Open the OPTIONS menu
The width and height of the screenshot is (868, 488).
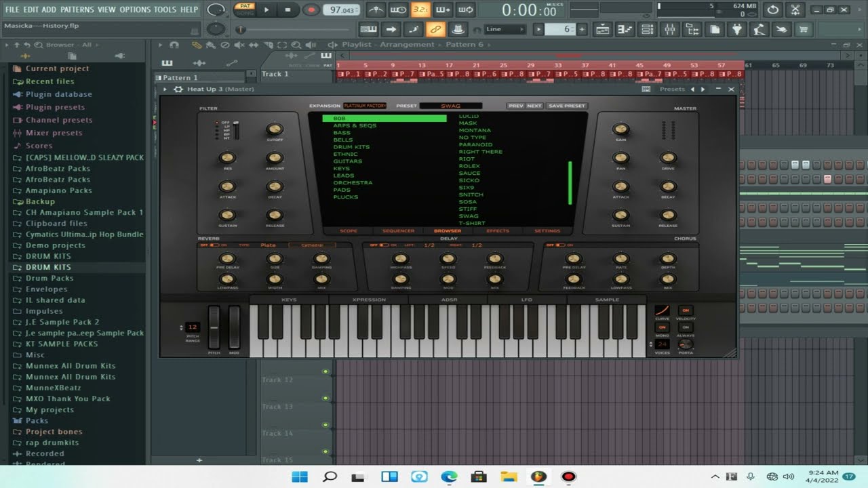tap(135, 9)
